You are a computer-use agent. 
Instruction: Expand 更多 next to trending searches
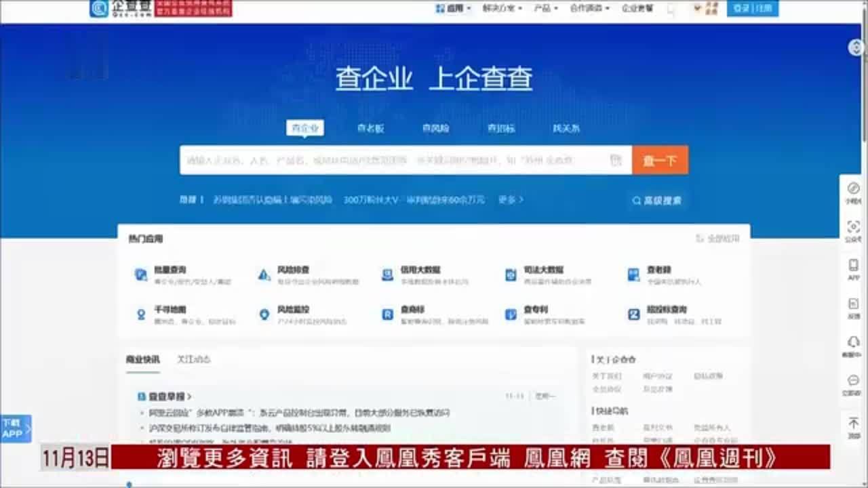(511, 200)
